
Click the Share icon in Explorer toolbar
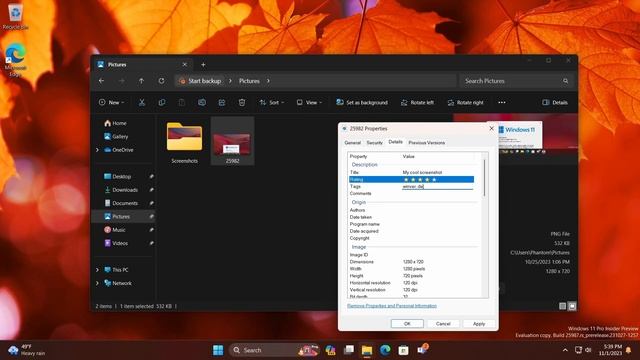point(222,102)
